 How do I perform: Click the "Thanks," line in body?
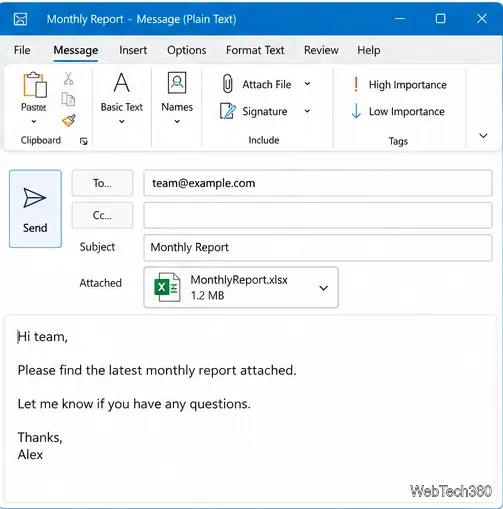tap(40, 437)
